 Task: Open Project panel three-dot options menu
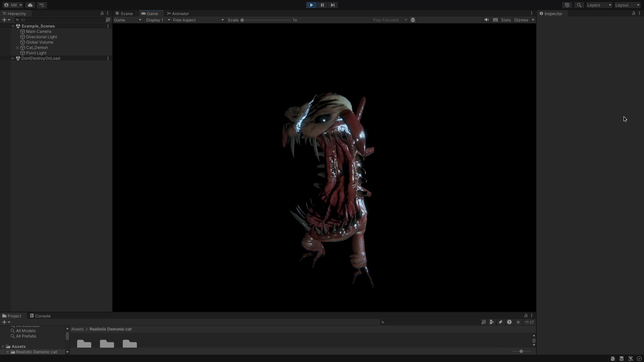coord(532,316)
